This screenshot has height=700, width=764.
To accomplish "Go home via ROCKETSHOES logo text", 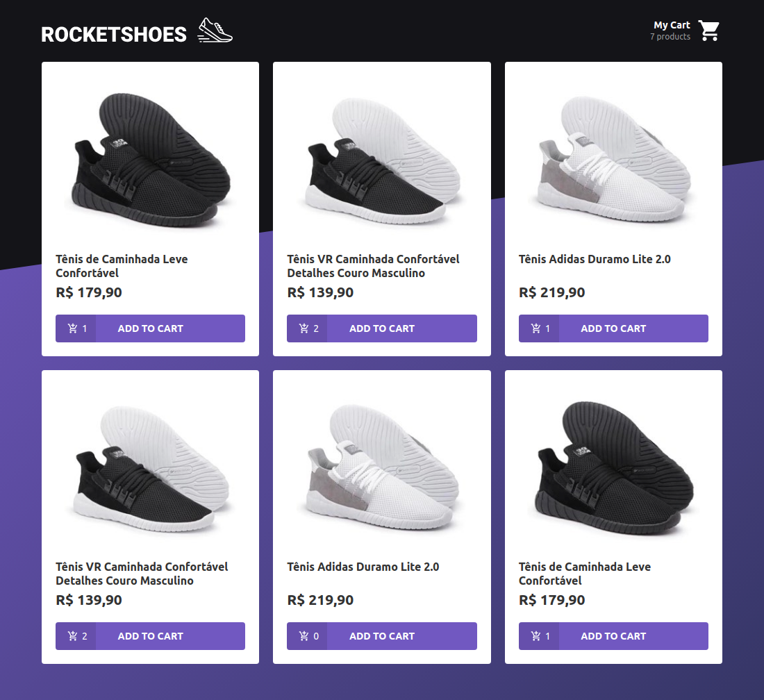I will click(x=113, y=34).
